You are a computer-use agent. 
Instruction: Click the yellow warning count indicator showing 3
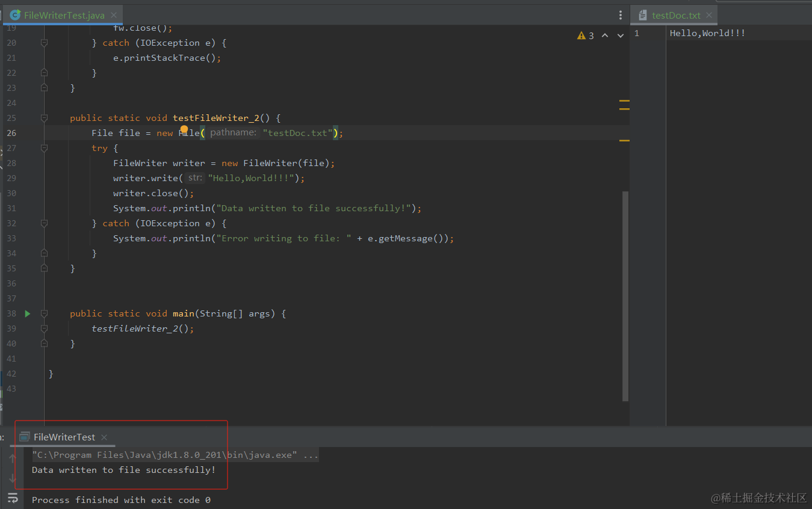pyautogui.click(x=586, y=35)
